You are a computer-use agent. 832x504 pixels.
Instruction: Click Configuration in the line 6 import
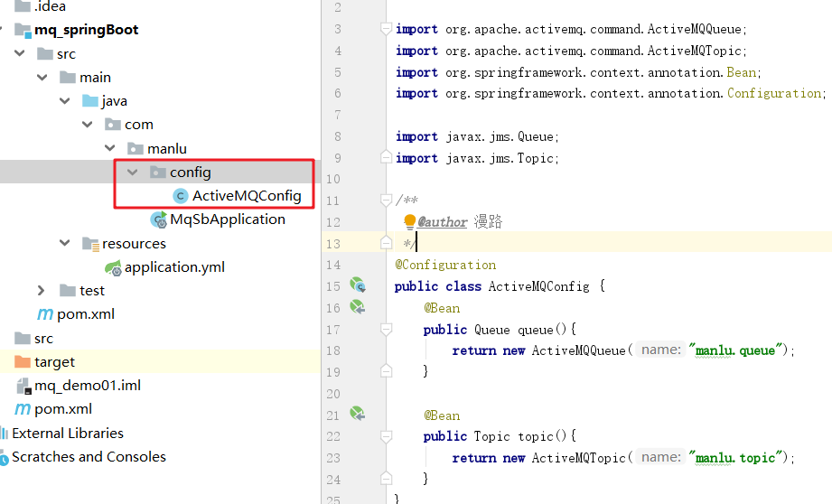coord(774,93)
